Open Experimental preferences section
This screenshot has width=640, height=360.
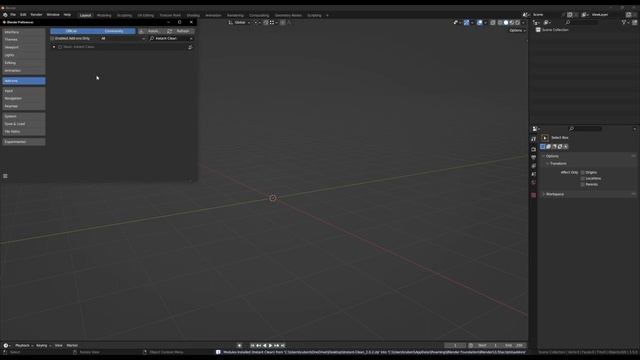coord(24,142)
